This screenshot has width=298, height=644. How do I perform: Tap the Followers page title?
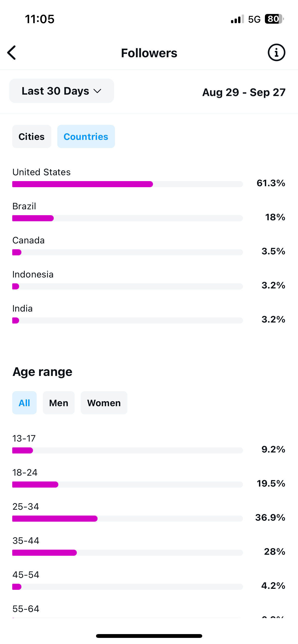[149, 53]
